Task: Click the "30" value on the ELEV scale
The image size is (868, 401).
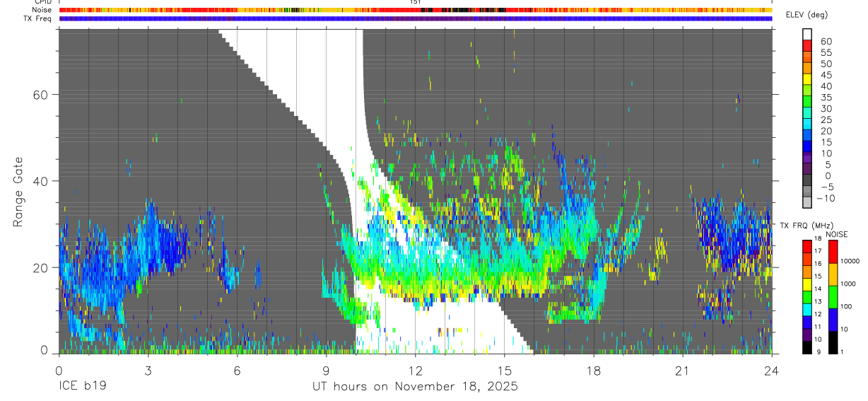Action: 826,108
